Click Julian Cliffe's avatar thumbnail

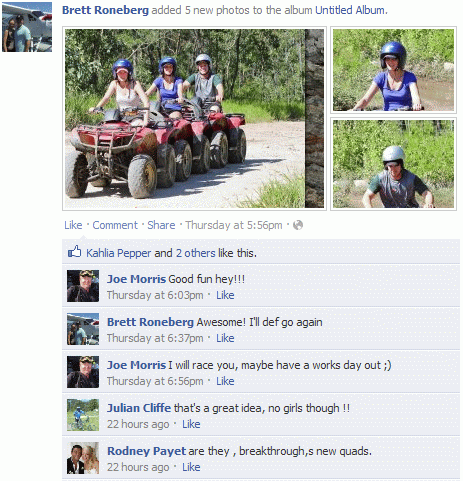click(x=83, y=415)
